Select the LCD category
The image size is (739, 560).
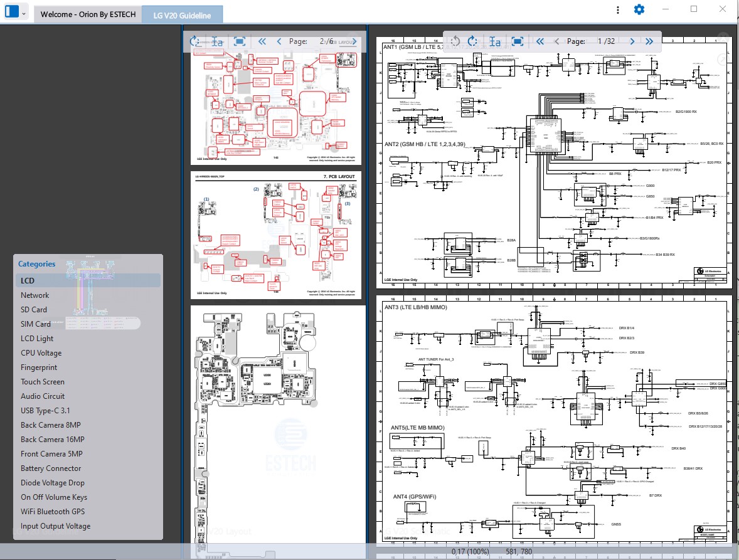point(88,281)
